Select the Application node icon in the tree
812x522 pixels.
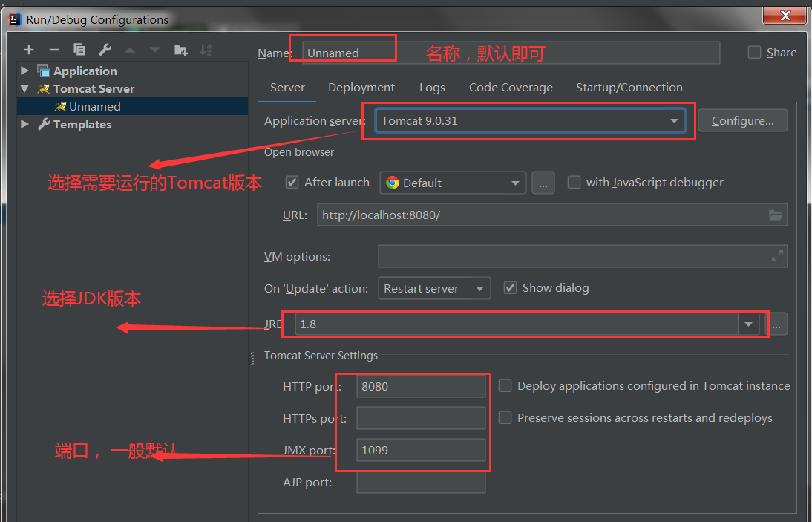[44, 71]
